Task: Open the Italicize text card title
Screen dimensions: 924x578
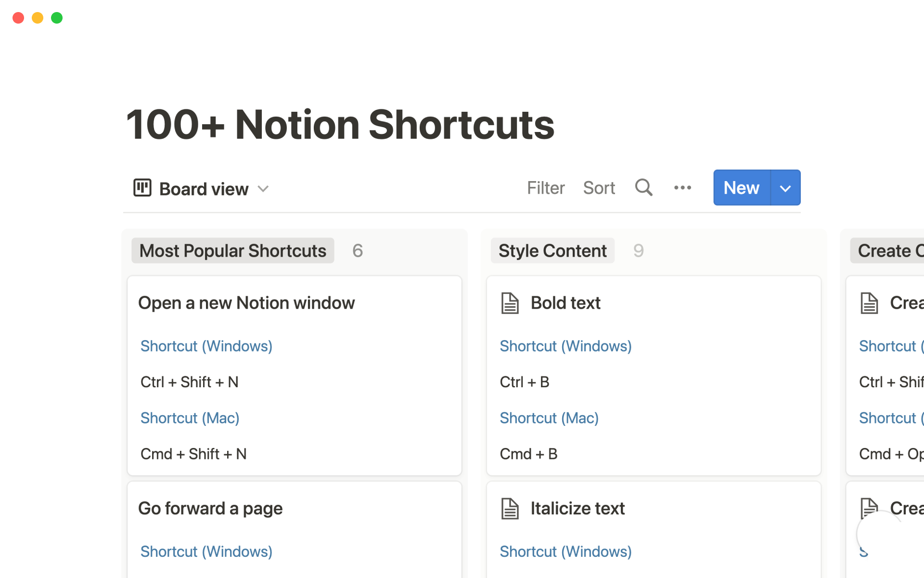Action: pos(577,509)
